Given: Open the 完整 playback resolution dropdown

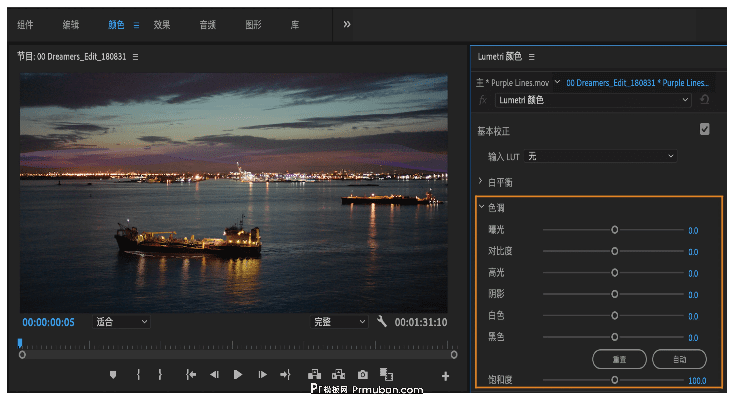Looking at the screenshot, I should [339, 322].
